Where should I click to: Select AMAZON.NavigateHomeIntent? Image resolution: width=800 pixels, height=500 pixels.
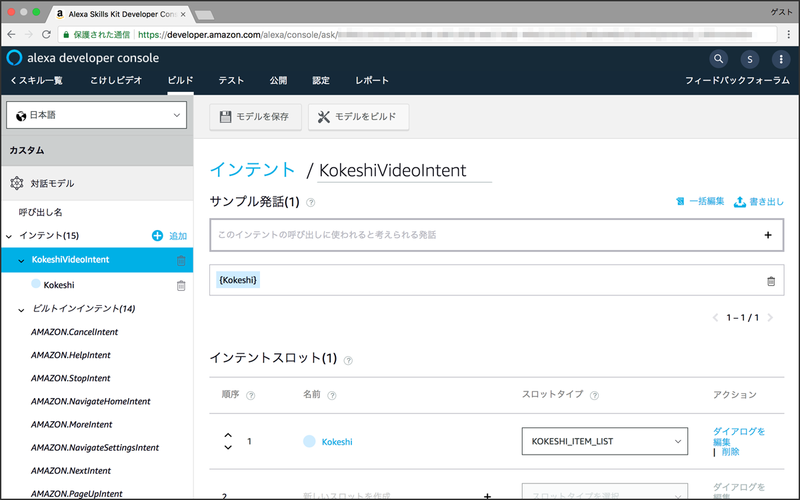[91, 402]
